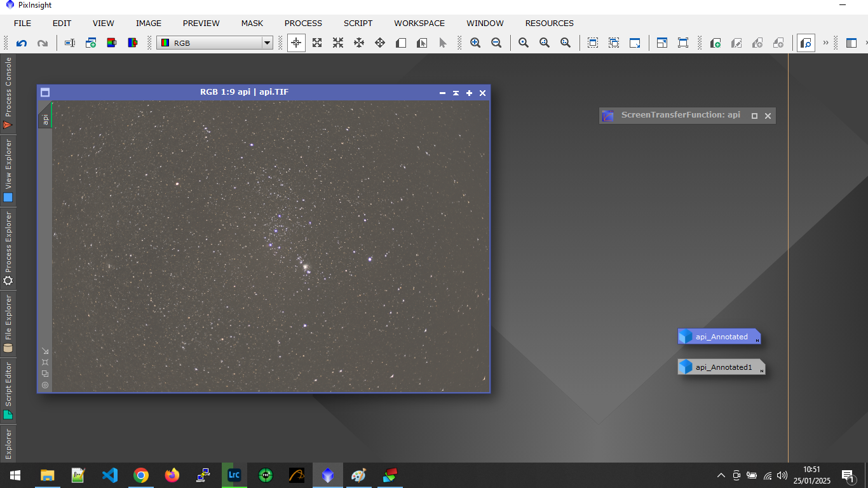The height and width of the screenshot is (488, 868).
Task: Click the Zoom In magnifier icon
Action: [475, 43]
